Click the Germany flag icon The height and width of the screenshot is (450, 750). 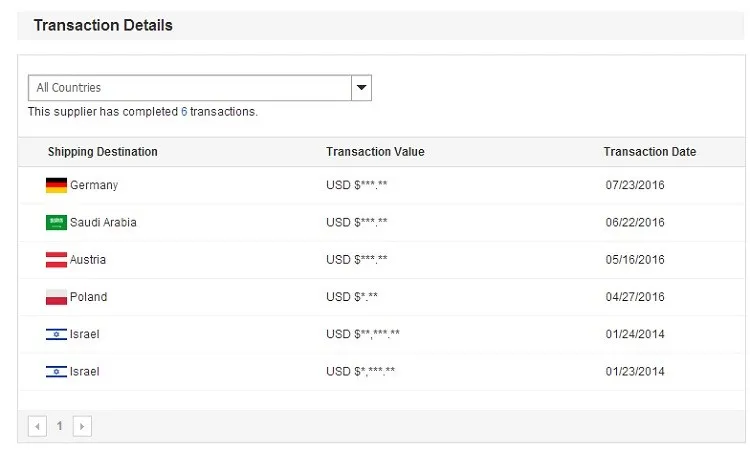click(x=56, y=185)
